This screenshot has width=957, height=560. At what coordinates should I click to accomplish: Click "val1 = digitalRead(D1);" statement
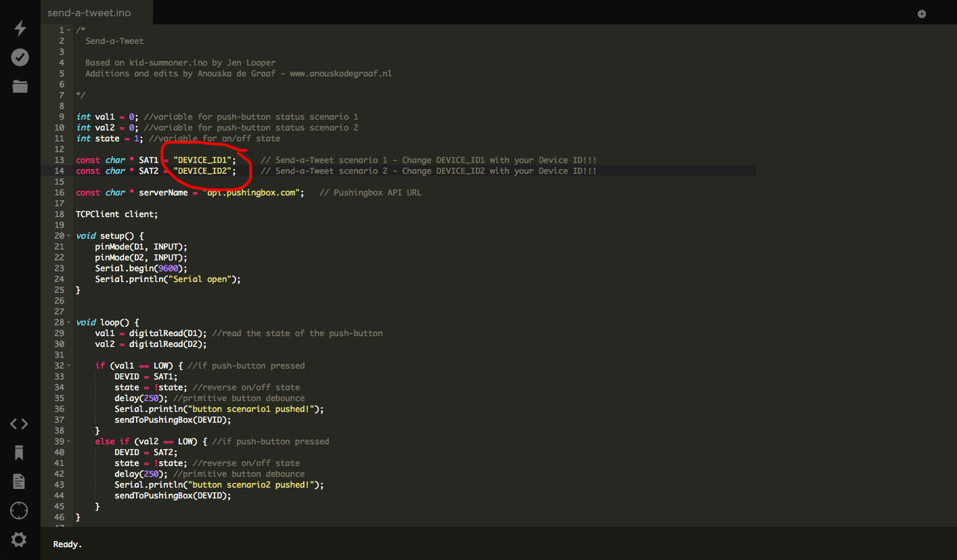pos(151,333)
